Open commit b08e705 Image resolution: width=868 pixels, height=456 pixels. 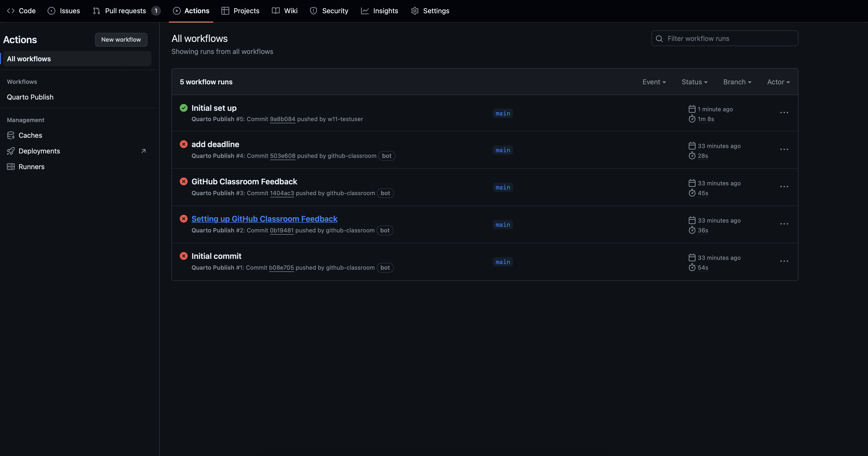coord(281,268)
